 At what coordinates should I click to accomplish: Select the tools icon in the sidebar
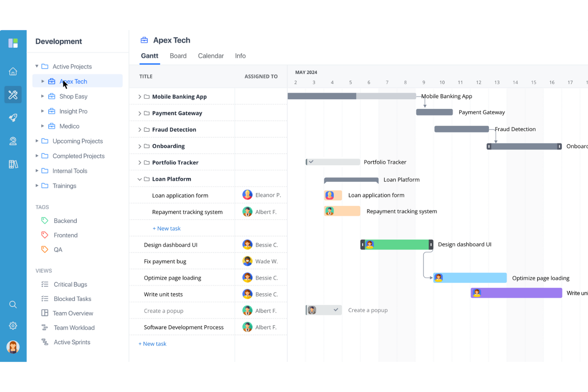(13, 95)
